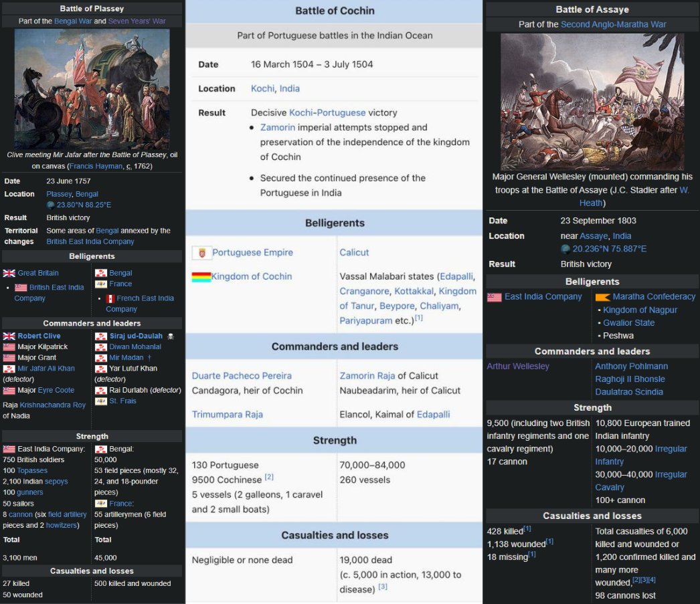Open the Second Anglo-Maratha War link
The image size is (700, 604).
coord(614,25)
